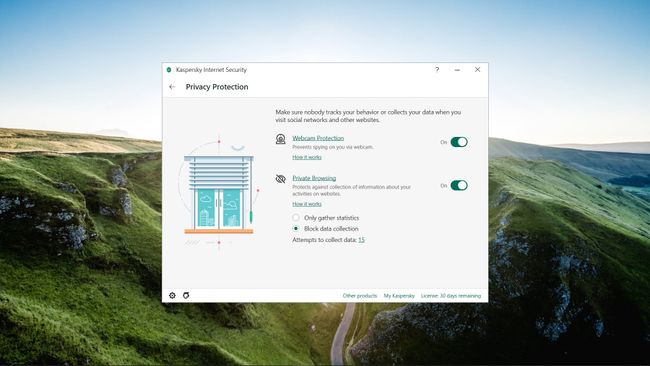
Task: Open the My Kaspersky link
Action: click(399, 296)
